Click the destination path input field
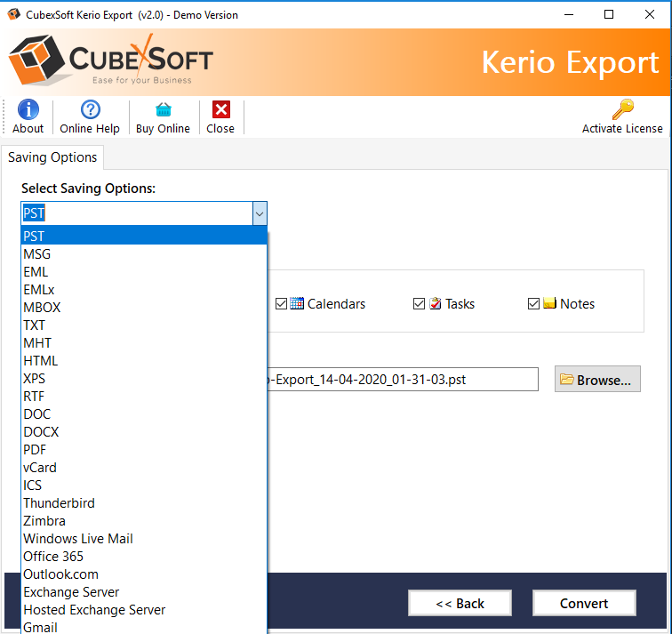This screenshot has width=672, height=634. (x=403, y=380)
